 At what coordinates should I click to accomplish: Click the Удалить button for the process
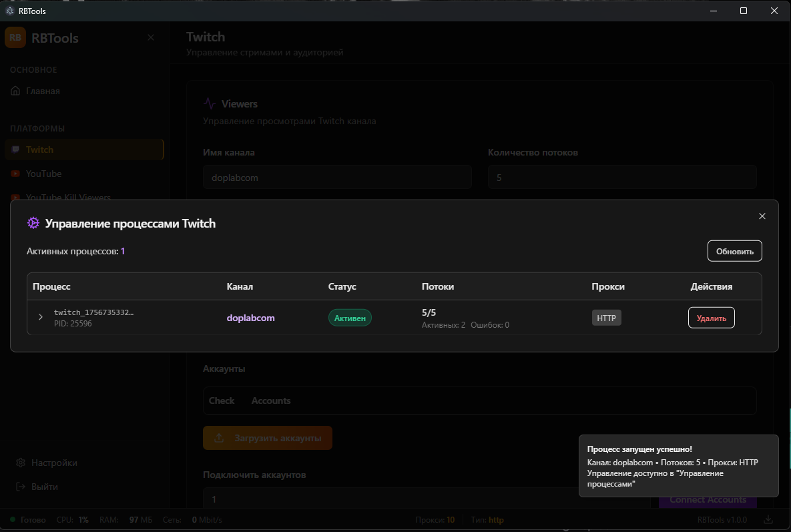point(711,318)
